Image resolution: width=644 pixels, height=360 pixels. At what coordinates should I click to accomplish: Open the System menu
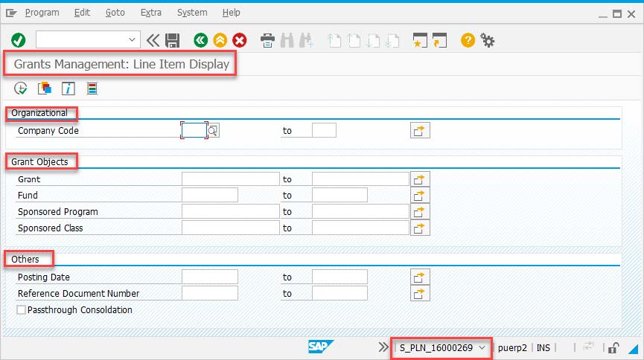click(x=192, y=13)
